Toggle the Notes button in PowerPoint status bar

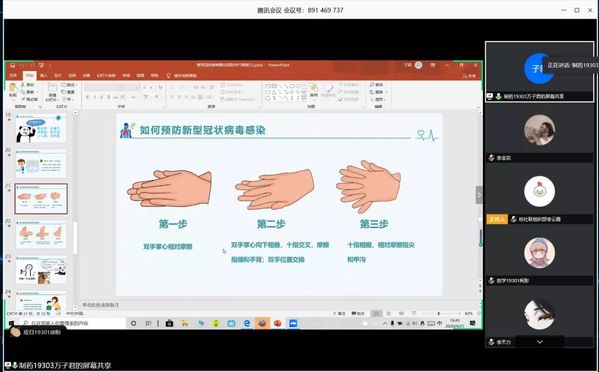click(339, 313)
